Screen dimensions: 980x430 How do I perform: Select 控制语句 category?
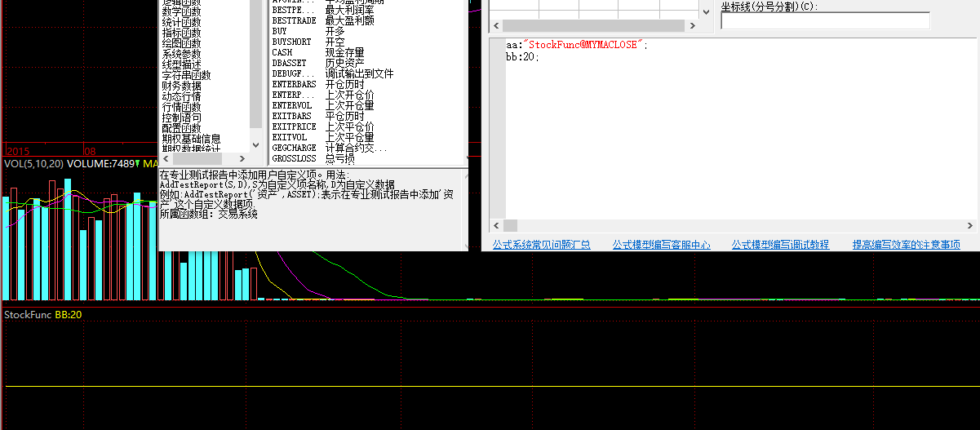click(181, 117)
